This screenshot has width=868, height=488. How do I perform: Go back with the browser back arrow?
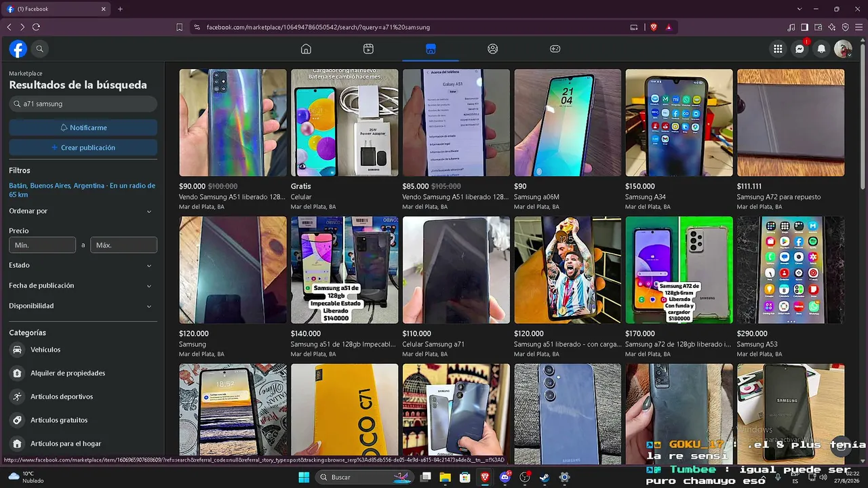click(9, 27)
